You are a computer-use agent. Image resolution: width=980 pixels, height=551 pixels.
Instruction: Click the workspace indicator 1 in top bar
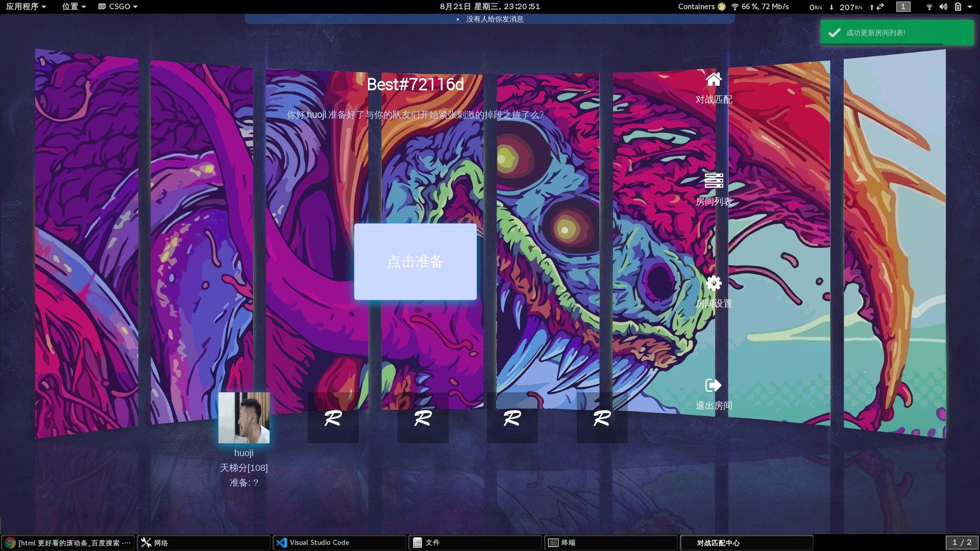[x=903, y=7]
